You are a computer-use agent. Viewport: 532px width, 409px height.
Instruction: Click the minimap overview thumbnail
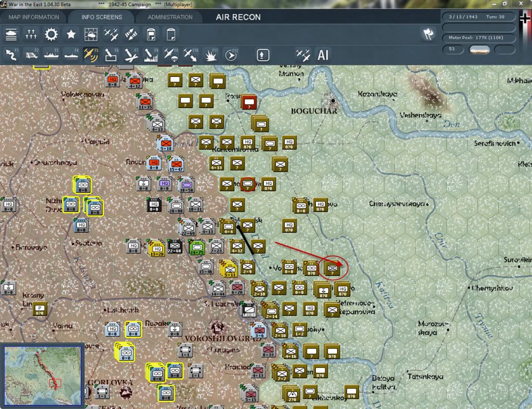click(x=43, y=376)
